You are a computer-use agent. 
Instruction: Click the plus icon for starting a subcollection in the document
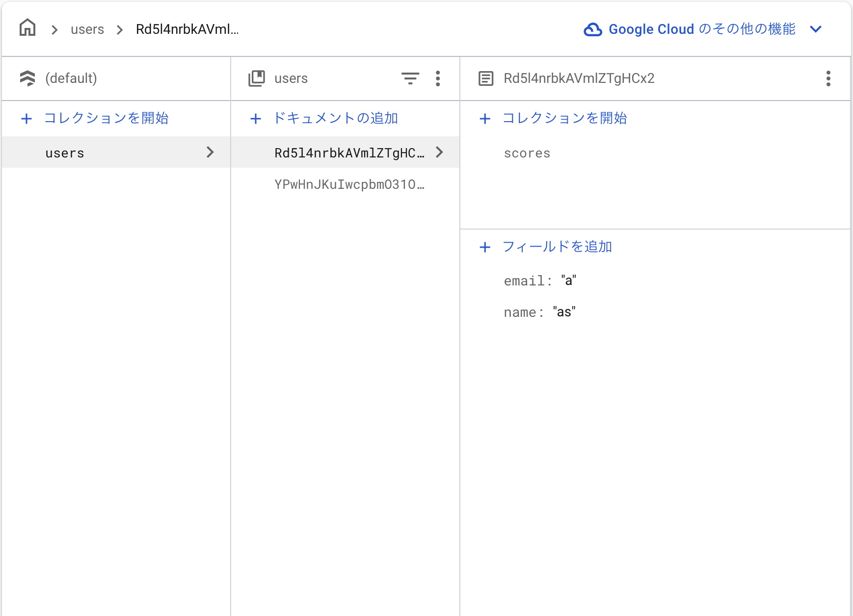pyautogui.click(x=485, y=119)
